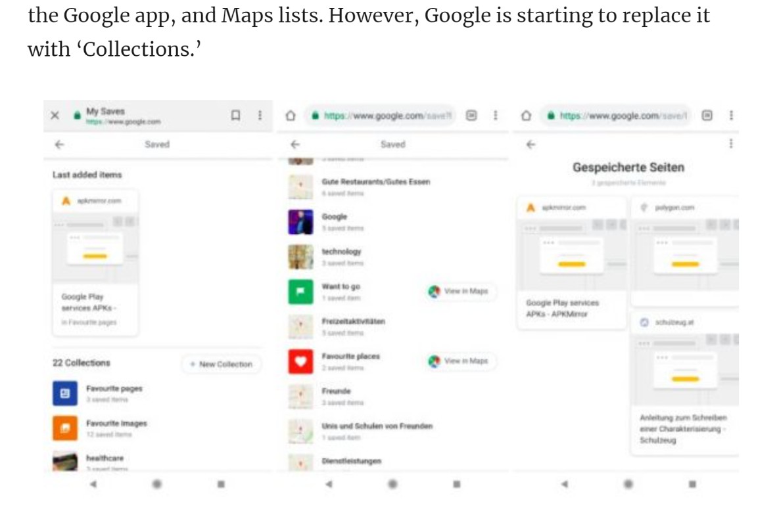Open the green Want to go flag icon
The image size is (779, 532).
click(x=300, y=292)
